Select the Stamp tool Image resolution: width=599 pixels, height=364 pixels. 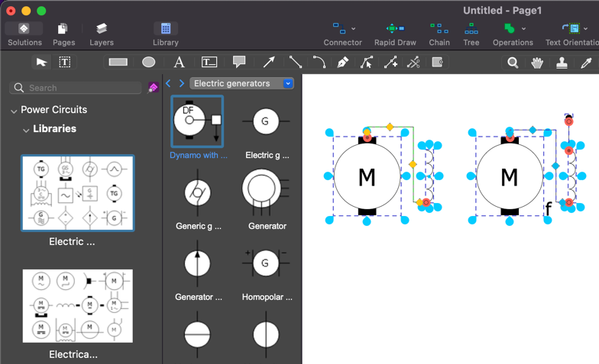[x=562, y=63]
